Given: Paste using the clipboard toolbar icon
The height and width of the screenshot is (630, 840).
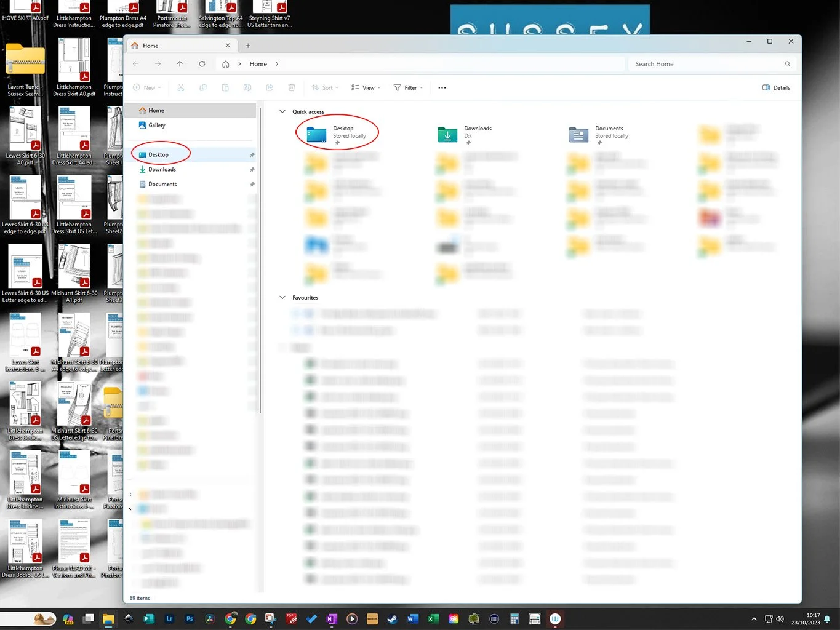Looking at the screenshot, I should (x=225, y=87).
